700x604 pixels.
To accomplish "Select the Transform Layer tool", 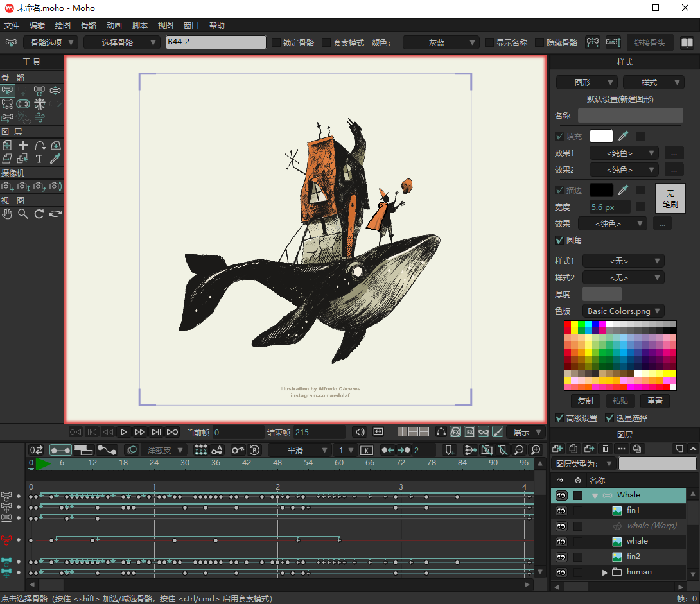I will 8,146.
